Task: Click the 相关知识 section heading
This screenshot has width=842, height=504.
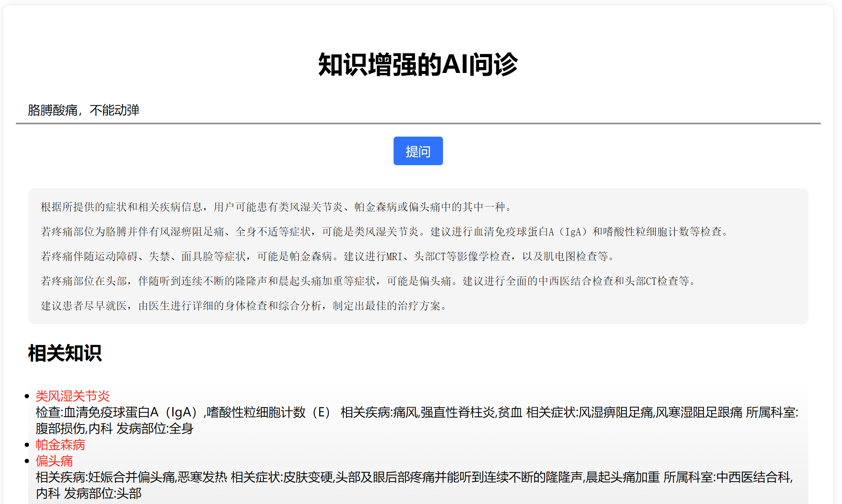Action: click(65, 353)
